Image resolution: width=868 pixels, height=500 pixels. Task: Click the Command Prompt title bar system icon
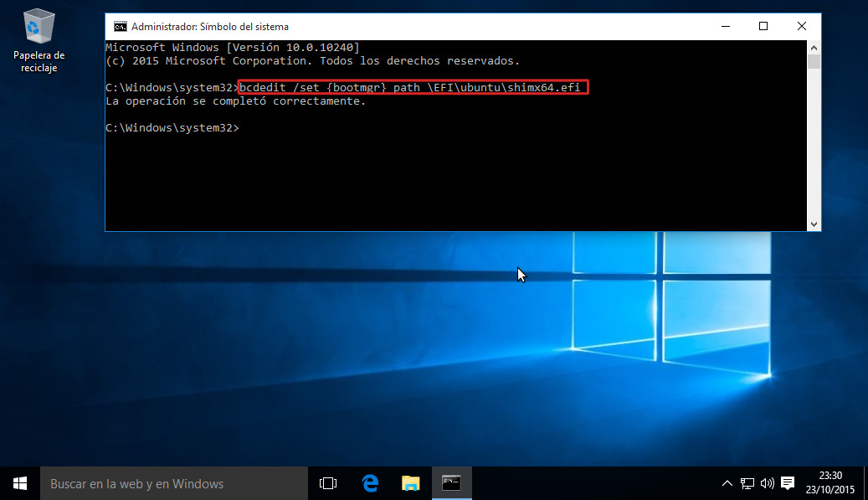(x=121, y=26)
